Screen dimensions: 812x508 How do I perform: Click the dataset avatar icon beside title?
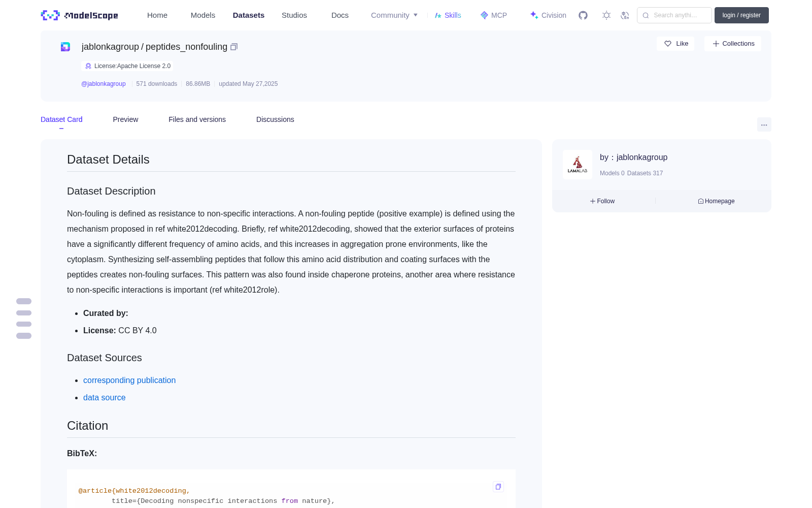65,47
